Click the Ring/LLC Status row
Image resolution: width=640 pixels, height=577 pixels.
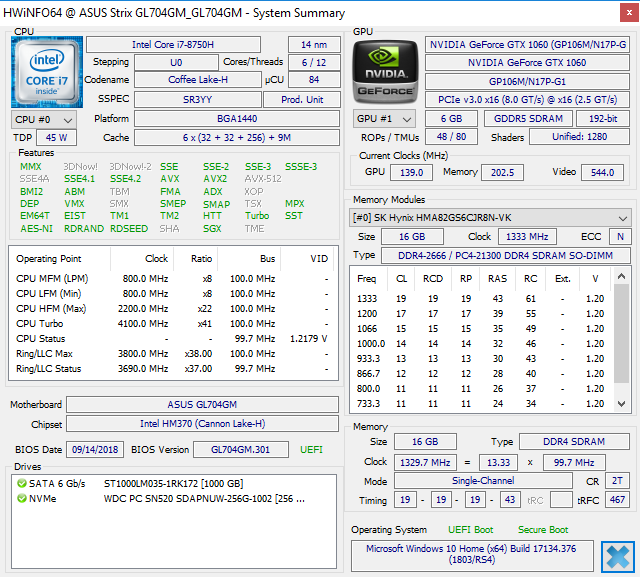173,368
